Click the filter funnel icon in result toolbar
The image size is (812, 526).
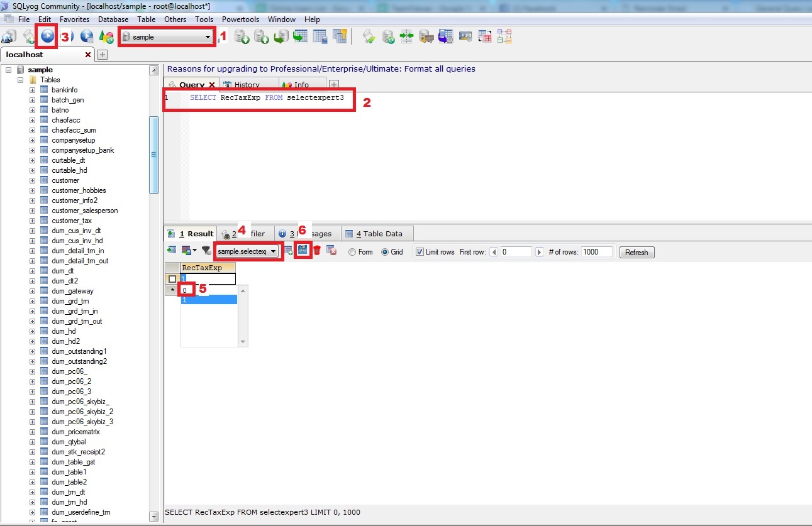tap(206, 251)
